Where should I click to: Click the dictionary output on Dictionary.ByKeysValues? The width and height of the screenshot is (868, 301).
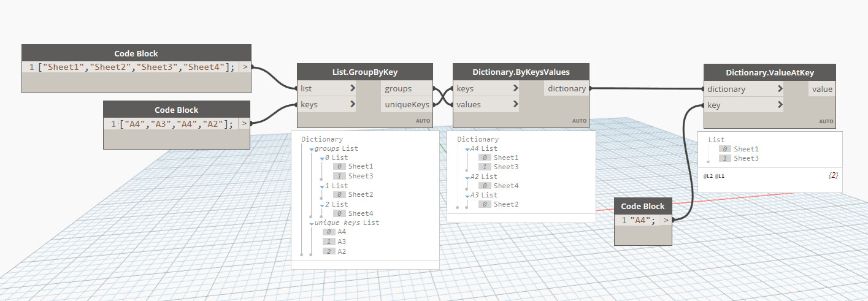[x=566, y=89]
